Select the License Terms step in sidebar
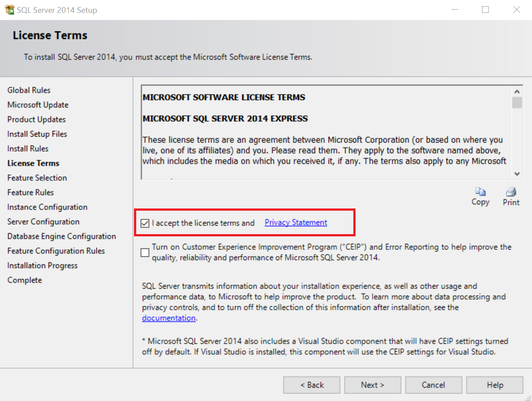Image resolution: width=532 pixels, height=401 pixels. click(x=33, y=163)
